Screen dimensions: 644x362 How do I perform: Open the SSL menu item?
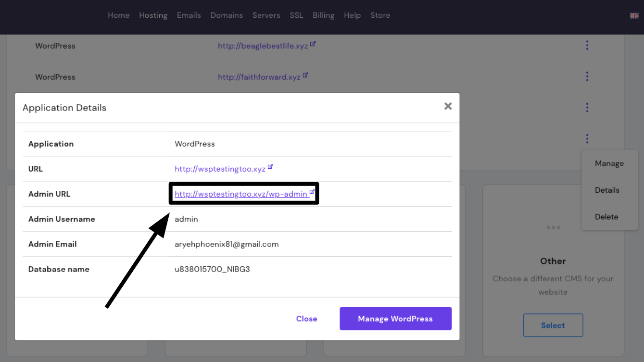296,15
